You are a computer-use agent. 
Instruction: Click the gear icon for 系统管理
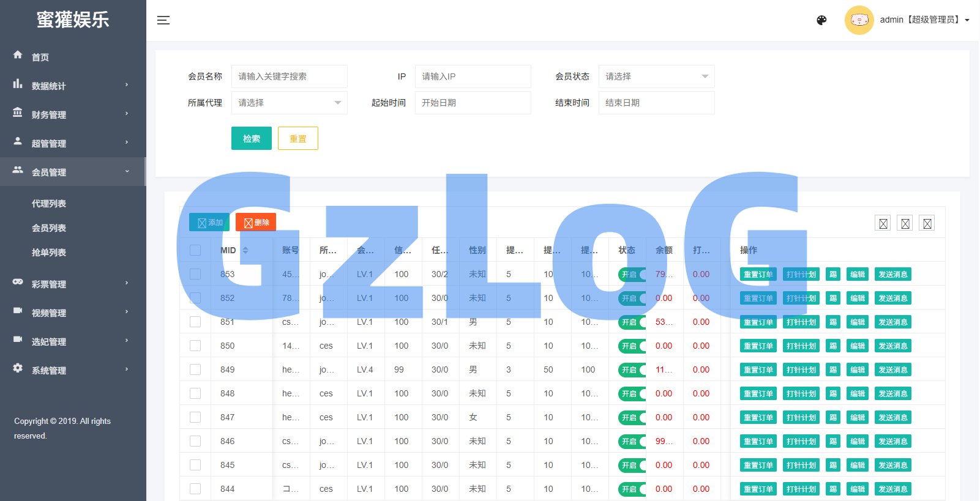(x=18, y=368)
